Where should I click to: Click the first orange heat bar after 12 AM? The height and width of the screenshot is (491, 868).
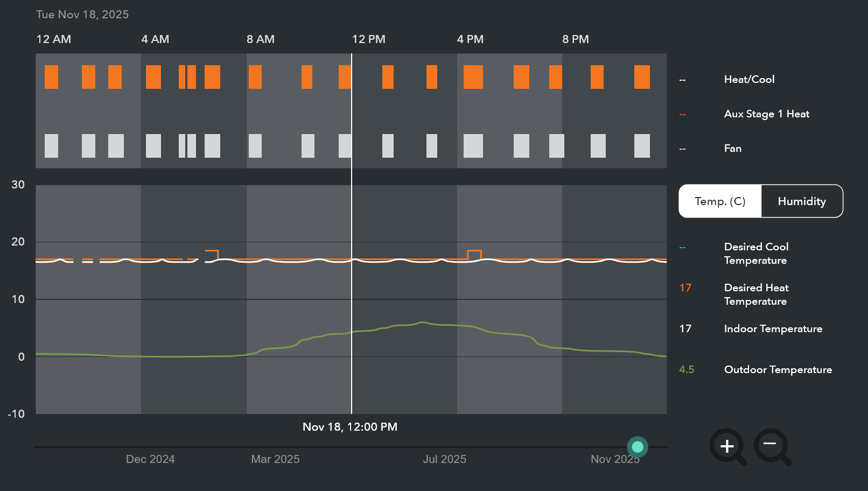(51, 77)
